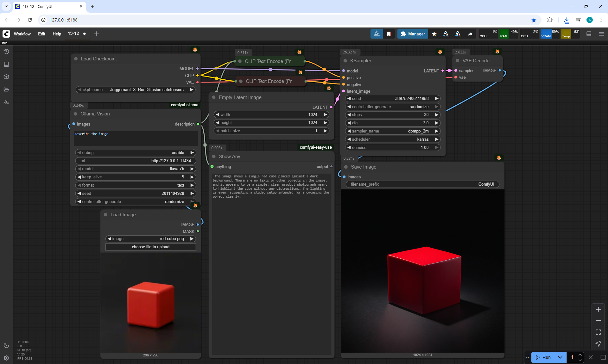Viewport: 608px width, 364px height.
Task: Click the star icon beside Manager
Action: pos(434,34)
